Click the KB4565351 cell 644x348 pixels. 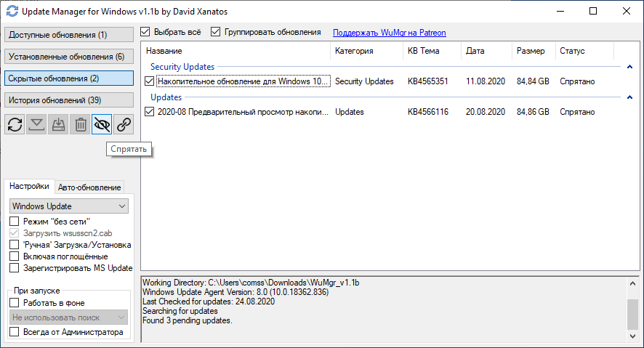tap(427, 81)
